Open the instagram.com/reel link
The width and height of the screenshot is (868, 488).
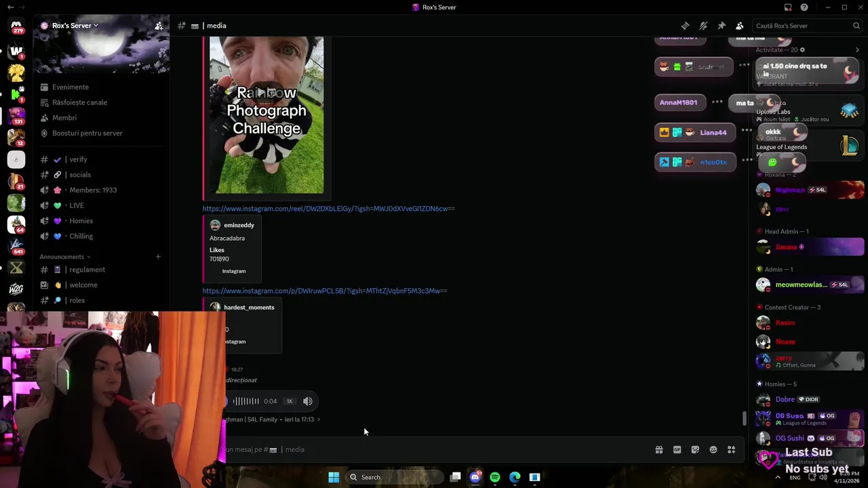(328, 209)
